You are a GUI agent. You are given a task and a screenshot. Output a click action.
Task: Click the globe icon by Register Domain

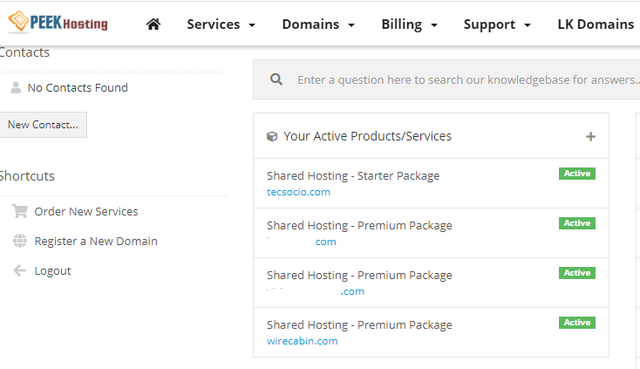(x=20, y=241)
